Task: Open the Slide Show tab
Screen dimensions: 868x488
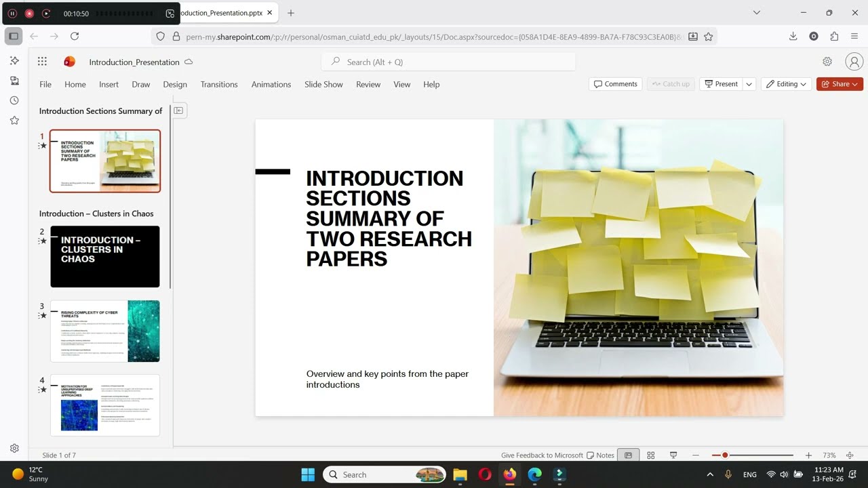Action: 323,84
